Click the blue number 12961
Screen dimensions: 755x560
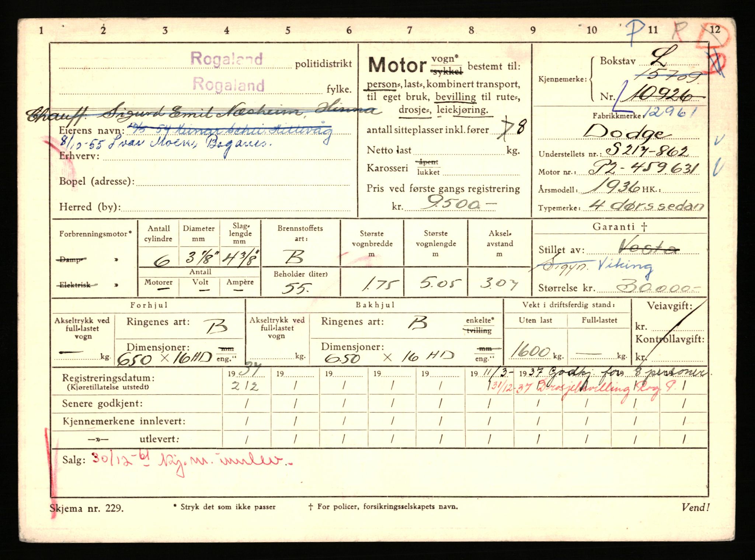click(x=671, y=112)
